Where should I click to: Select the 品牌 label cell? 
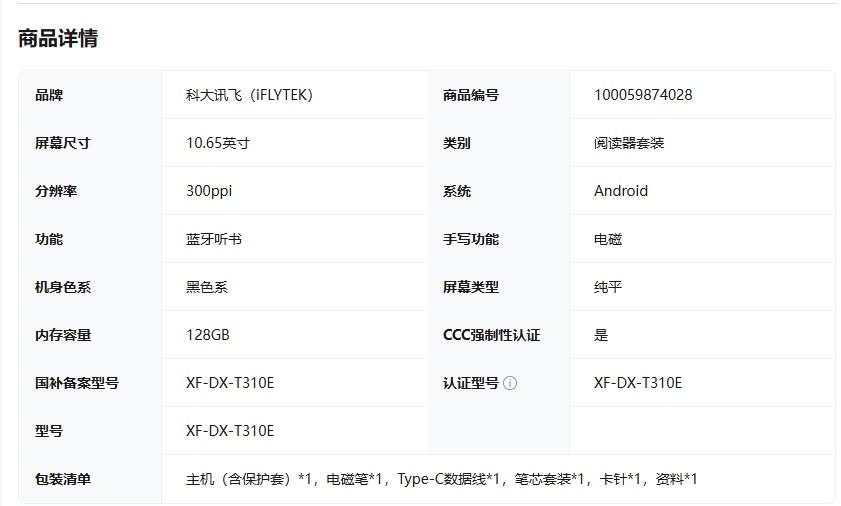tap(90, 95)
